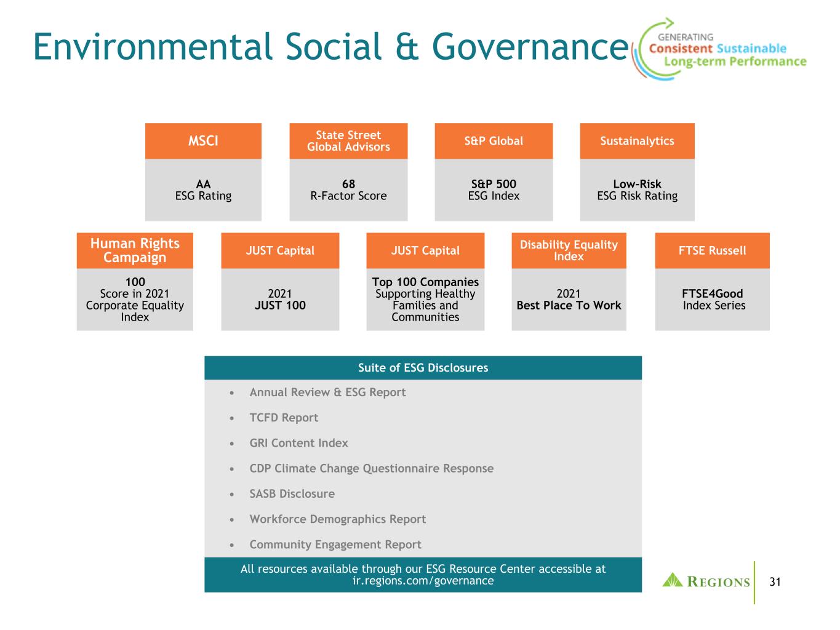Click the State Street Global Advisors header

pyautogui.click(x=348, y=141)
